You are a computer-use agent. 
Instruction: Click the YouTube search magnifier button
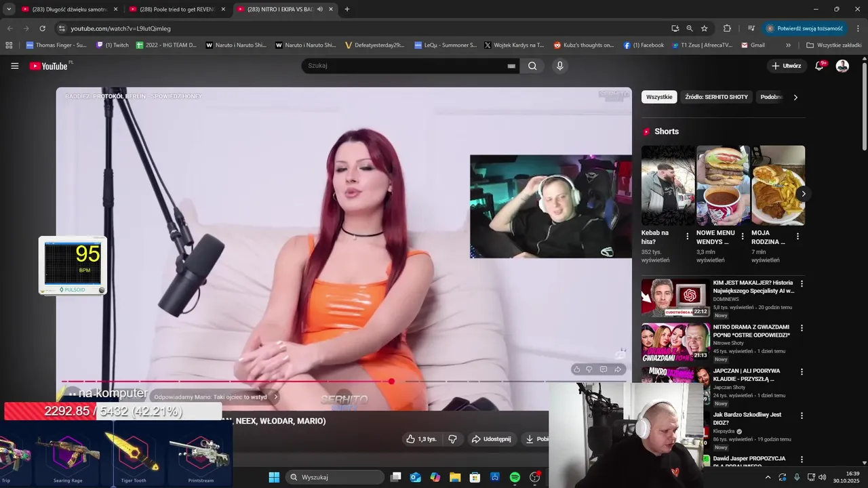click(x=532, y=66)
